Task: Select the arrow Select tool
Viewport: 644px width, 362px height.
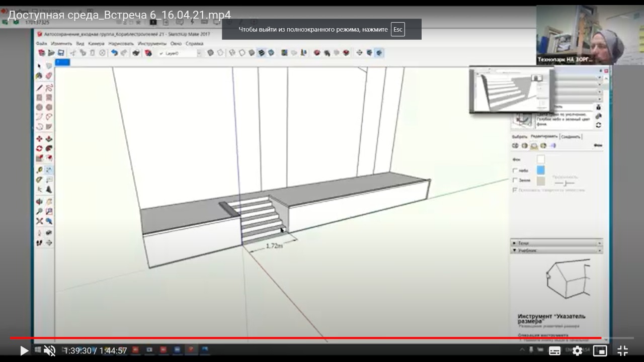Action: tap(39, 66)
